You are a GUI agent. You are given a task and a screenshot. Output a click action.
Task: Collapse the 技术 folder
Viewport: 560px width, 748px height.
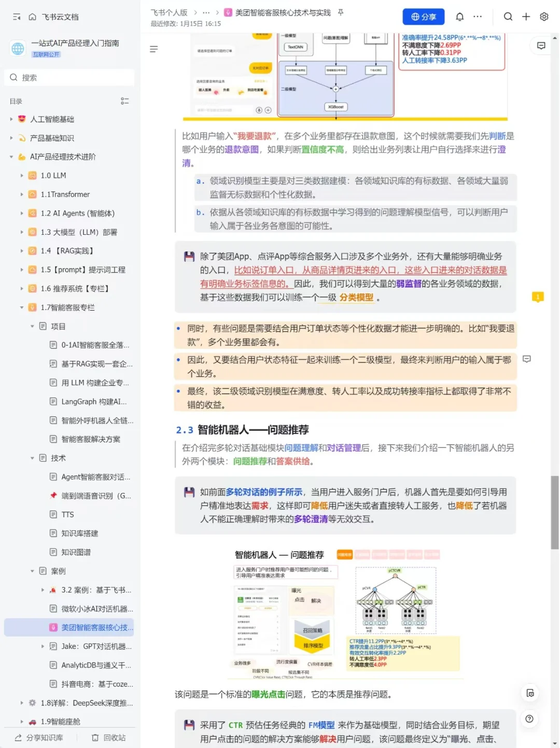pos(32,458)
